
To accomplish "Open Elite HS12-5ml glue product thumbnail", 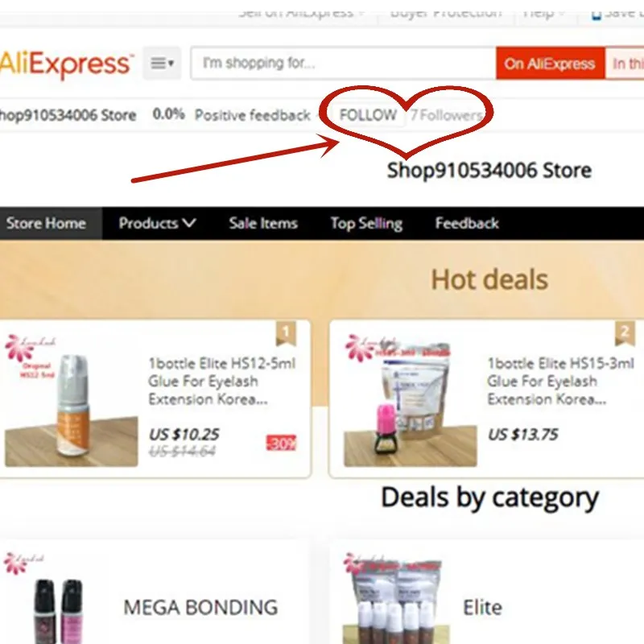I will (72, 400).
